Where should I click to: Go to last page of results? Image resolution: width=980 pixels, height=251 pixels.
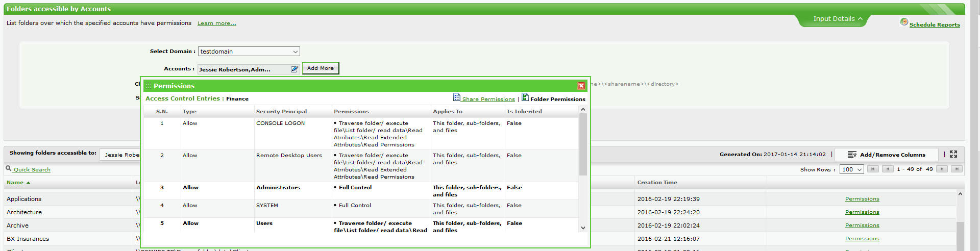click(x=957, y=169)
